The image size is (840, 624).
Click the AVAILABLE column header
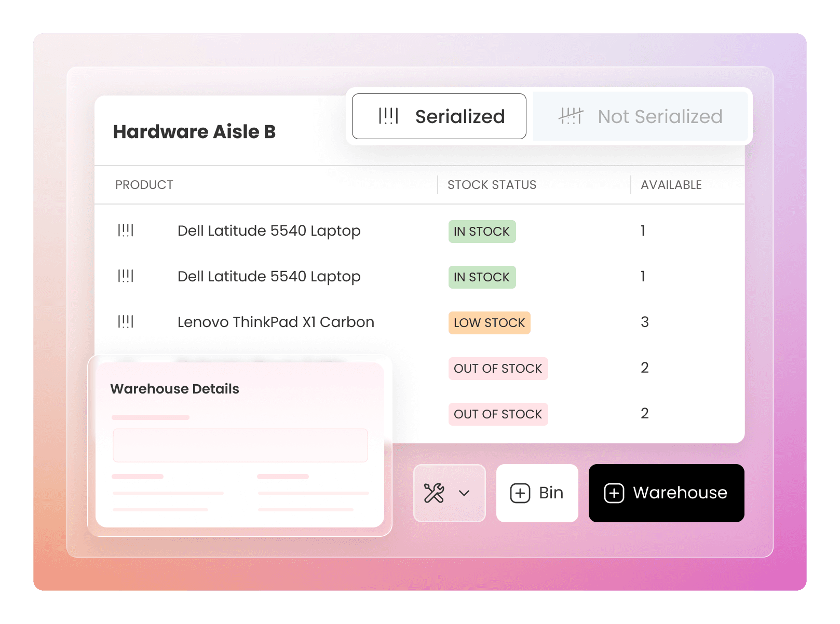point(671,185)
